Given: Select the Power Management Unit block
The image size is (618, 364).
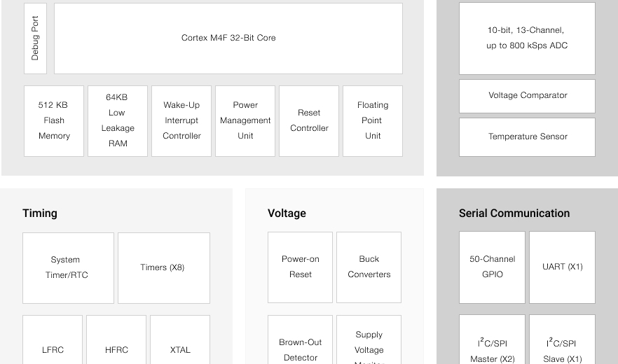Looking at the screenshot, I should click(245, 120).
